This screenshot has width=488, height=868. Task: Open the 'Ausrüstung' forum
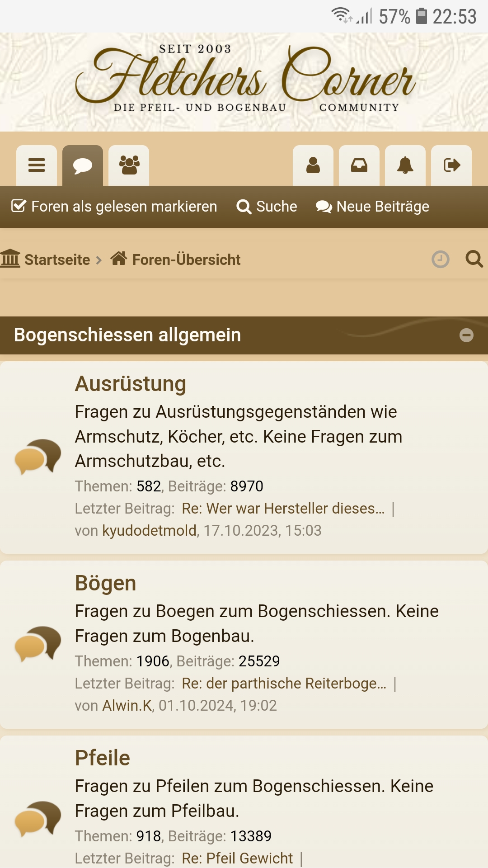point(131,384)
